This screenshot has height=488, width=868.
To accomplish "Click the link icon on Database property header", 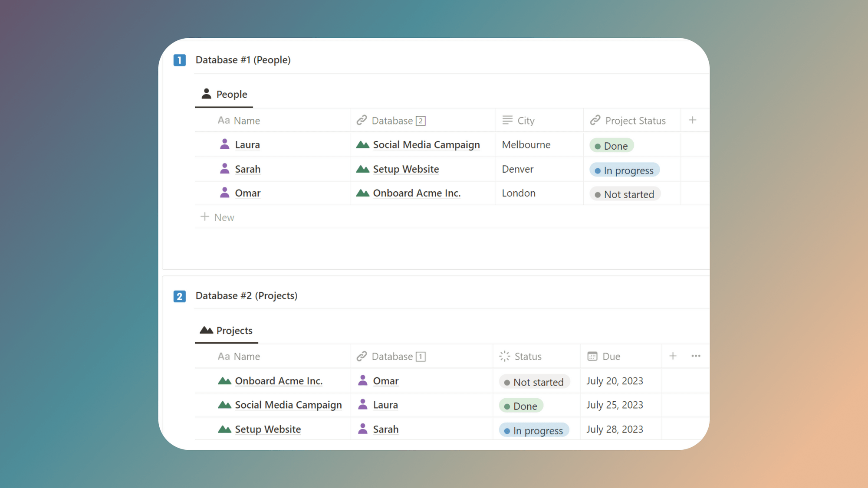I will 362,120.
